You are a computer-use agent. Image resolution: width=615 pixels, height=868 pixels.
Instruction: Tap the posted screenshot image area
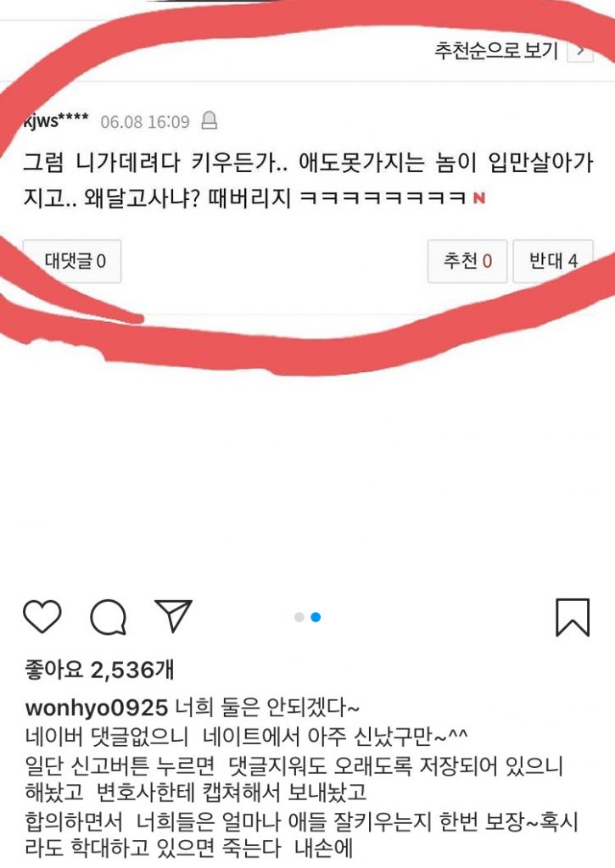[307, 288]
